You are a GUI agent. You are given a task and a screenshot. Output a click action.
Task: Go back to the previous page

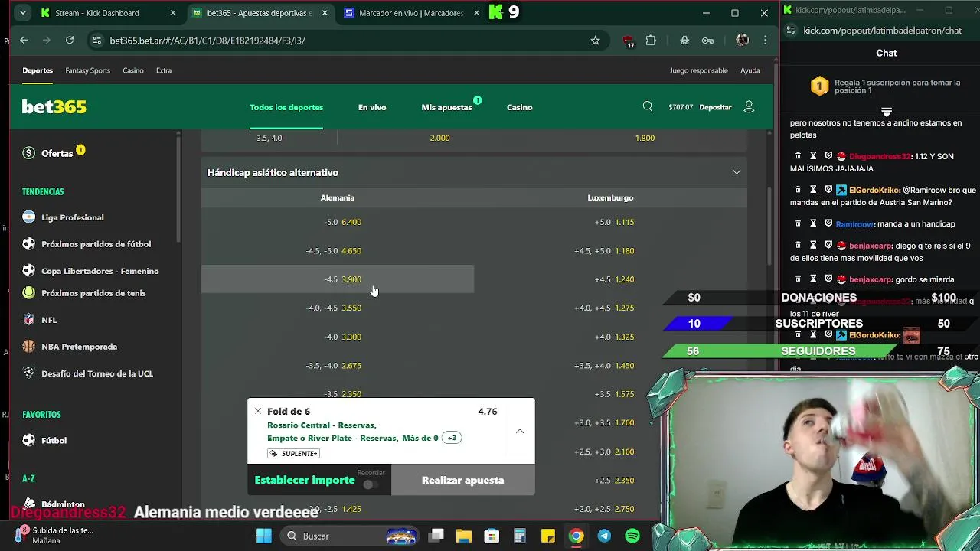pos(24,41)
